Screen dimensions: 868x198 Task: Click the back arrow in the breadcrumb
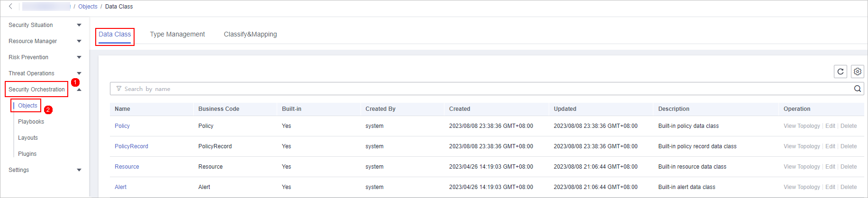pyautogui.click(x=10, y=7)
